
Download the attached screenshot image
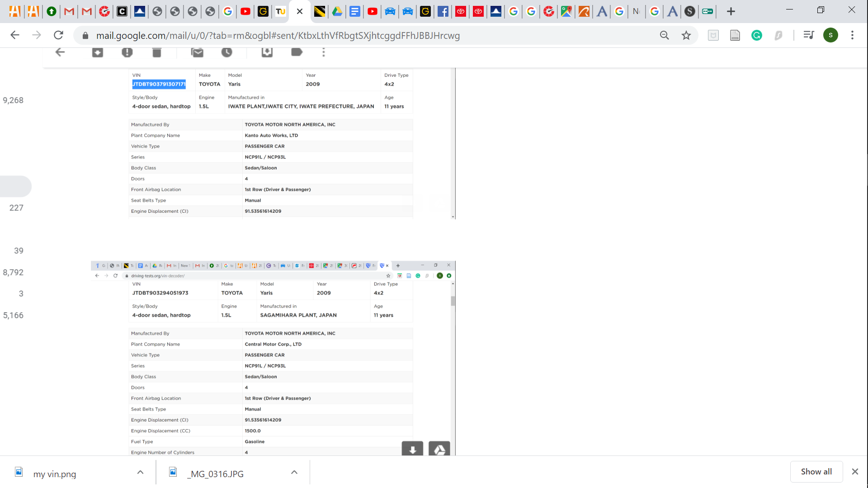coord(412,449)
